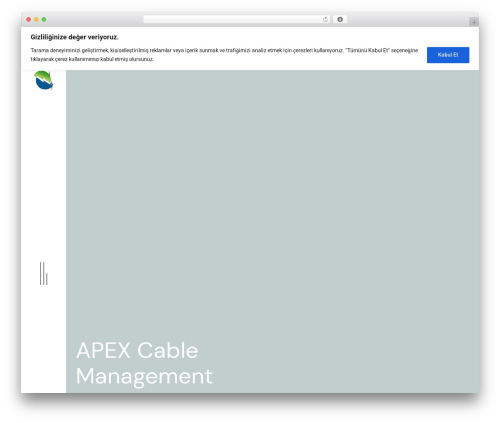This screenshot has width=500, height=423.
Task: Reload the page with the refresh icon
Action: [325, 20]
